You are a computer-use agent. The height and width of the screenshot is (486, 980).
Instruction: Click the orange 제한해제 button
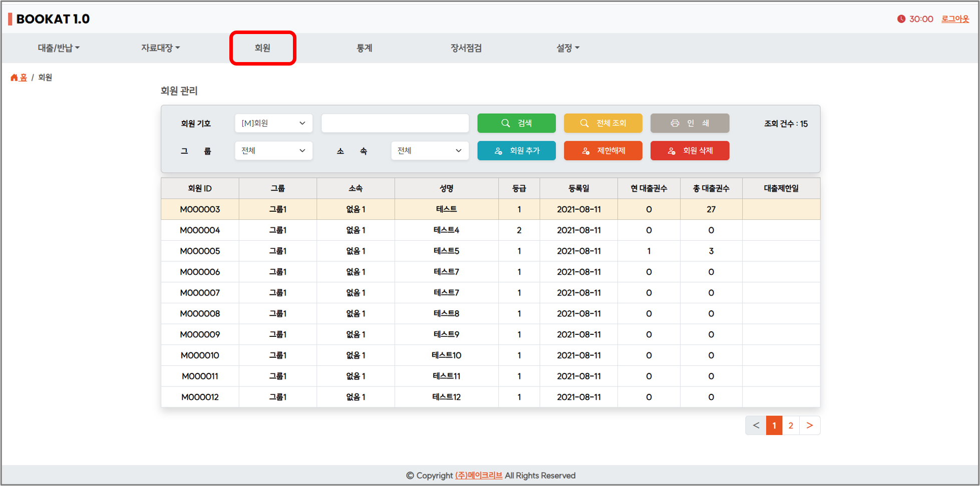(x=603, y=151)
